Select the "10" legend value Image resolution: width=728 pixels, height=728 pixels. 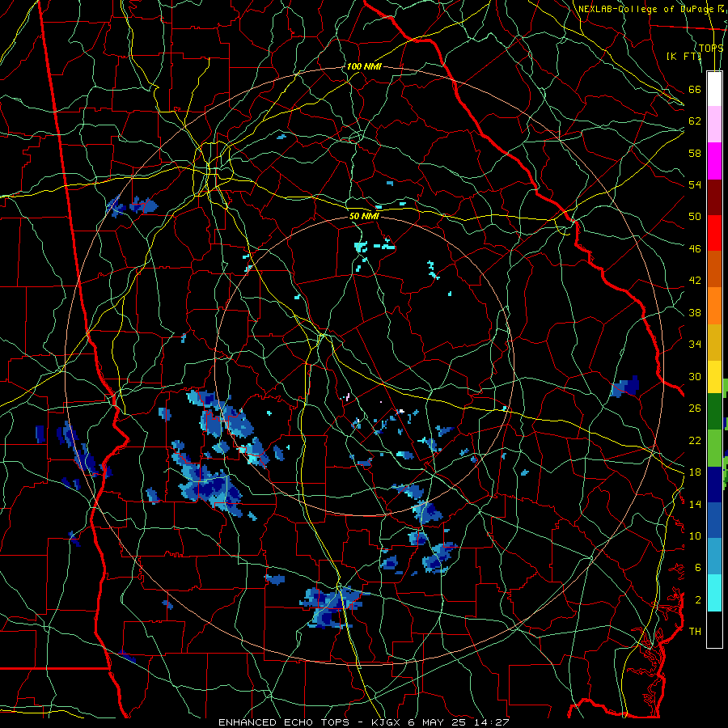coord(695,535)
